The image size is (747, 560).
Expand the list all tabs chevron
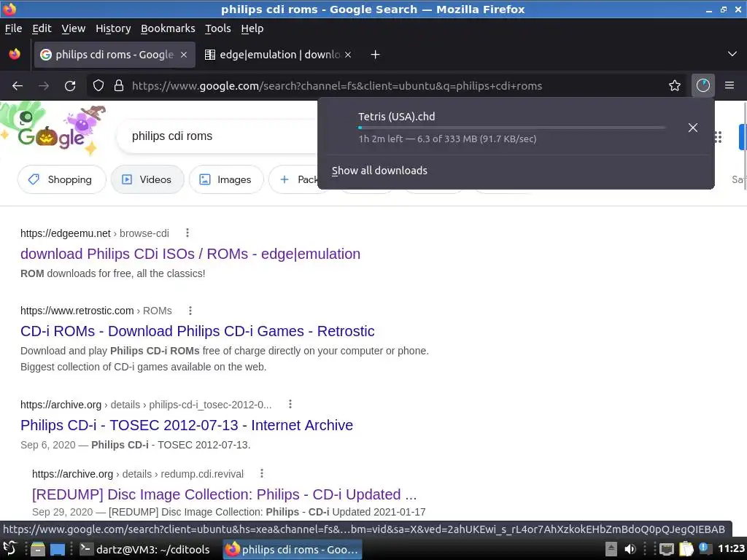pyautogui.click(x=732, y=54)
